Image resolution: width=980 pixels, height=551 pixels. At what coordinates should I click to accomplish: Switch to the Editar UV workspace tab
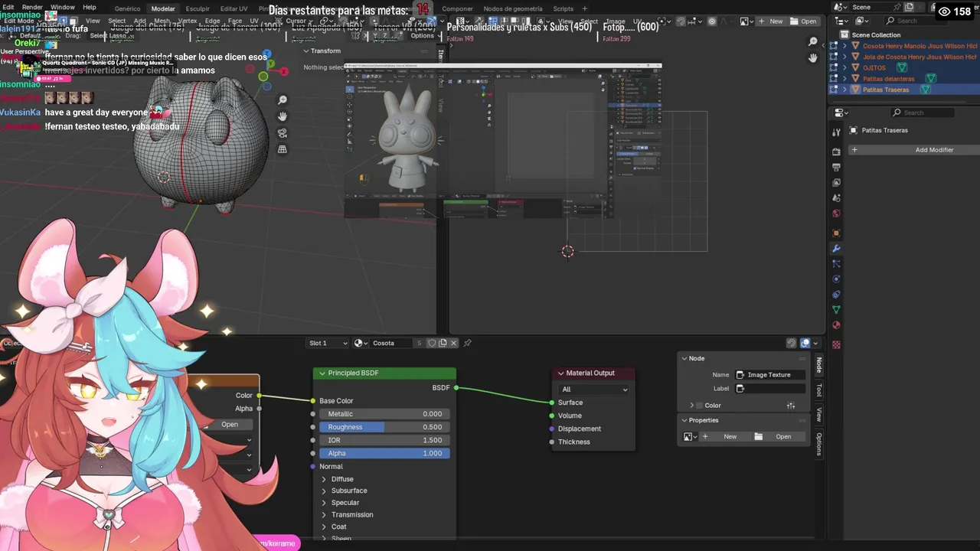pyautogui.click(x=234, y=8)
